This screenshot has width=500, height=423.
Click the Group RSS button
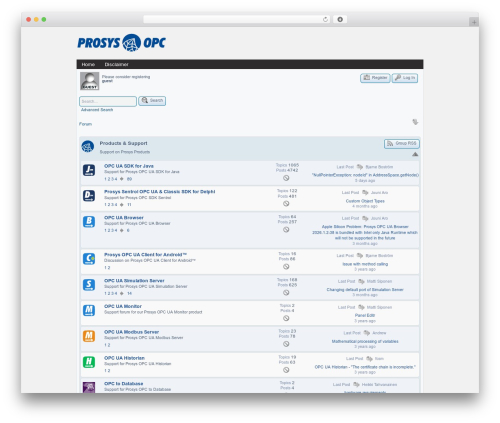(x=402, y=144)
